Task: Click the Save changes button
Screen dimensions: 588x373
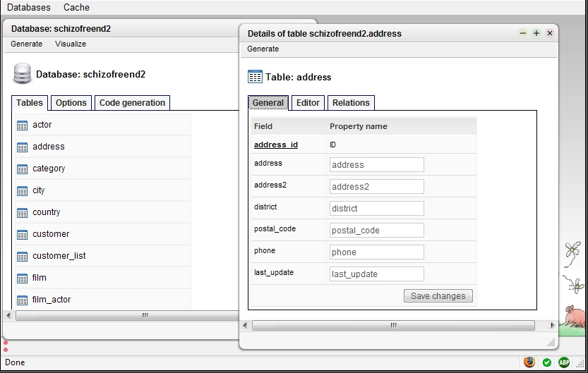Action: point(438,296)
